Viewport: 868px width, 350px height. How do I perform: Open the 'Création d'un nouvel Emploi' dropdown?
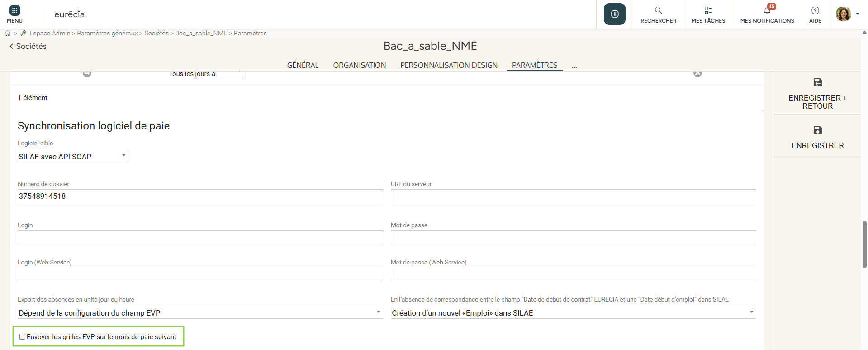click(x=573, y=312)
